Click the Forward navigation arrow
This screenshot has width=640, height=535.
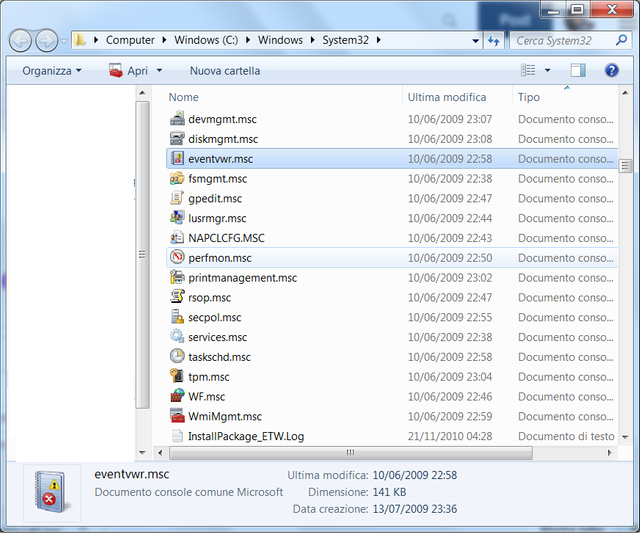click(46, 41)
